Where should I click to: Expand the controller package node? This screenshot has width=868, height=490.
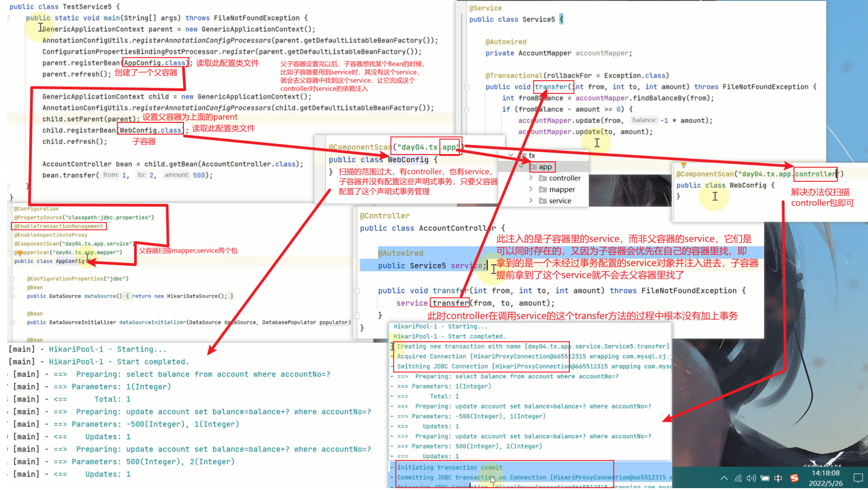tap(530, 178)
